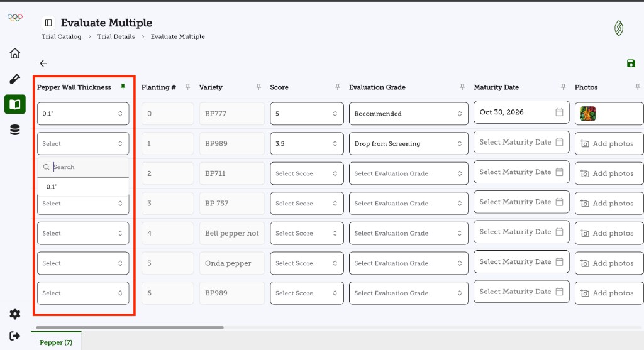Click the Olympic rings logo

click(x=15, y=17)
